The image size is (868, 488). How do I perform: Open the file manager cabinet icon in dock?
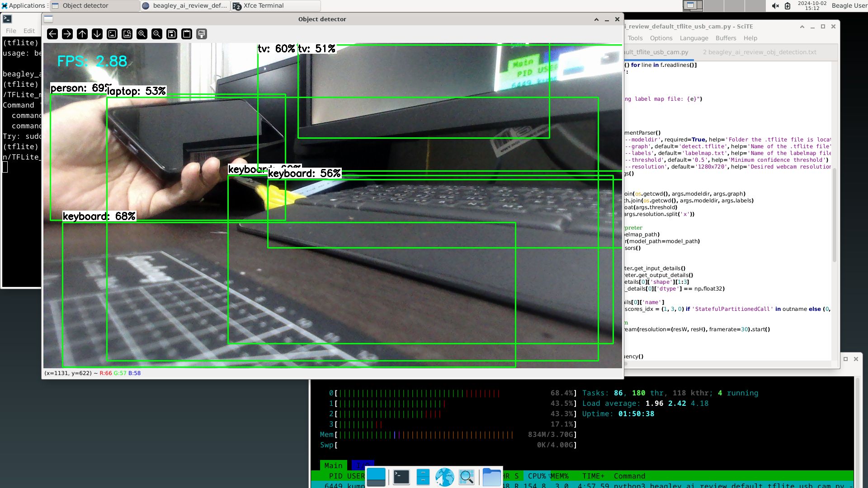coord(423,477)
